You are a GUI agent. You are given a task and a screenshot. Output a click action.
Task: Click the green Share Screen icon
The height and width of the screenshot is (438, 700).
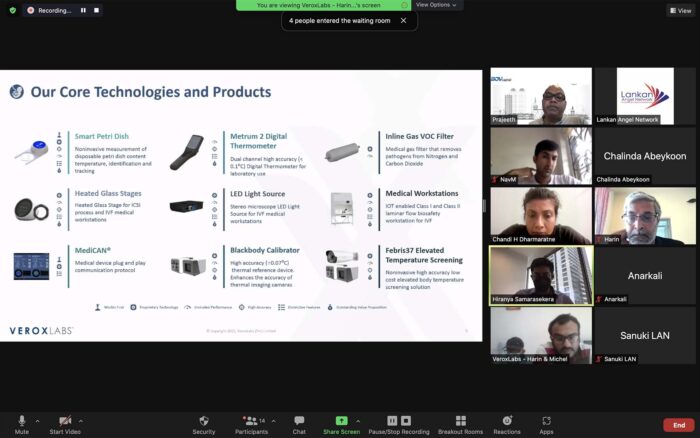click(x=341, y=421)
